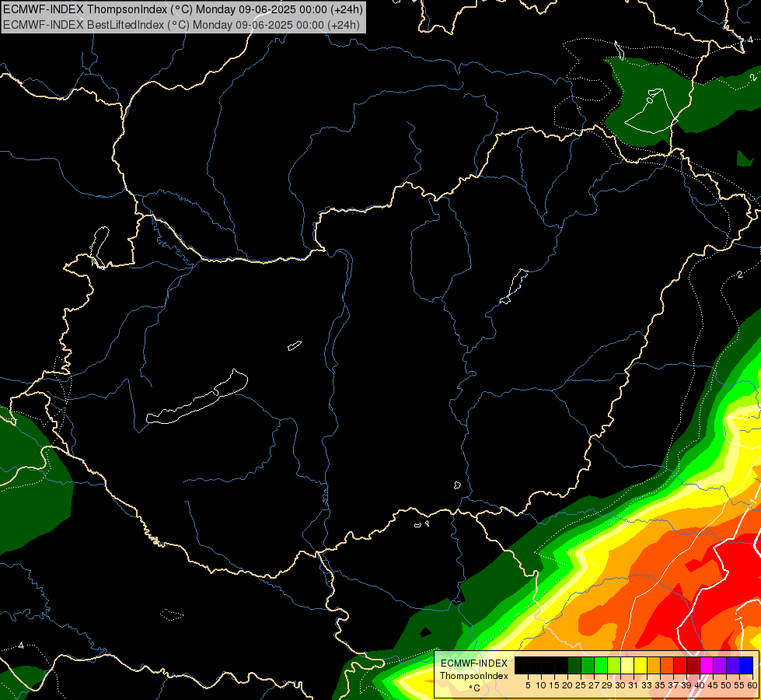The image size is (761, 700).
Task: Select the pale yellow 30–31 legend swatch
Action: coord(627,666)
